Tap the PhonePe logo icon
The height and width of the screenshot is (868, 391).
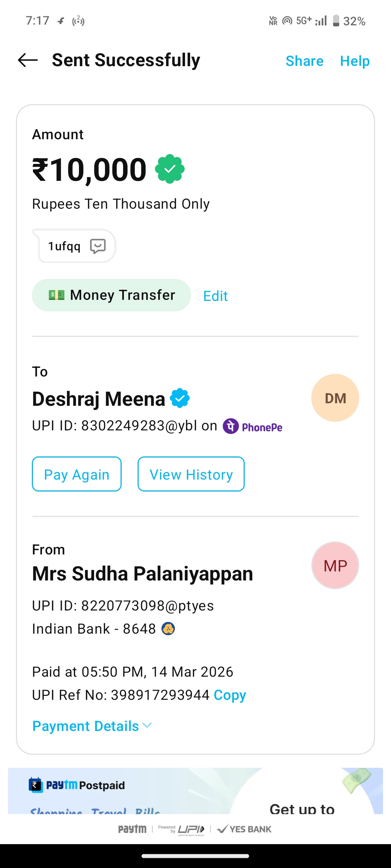click(231, 426)
